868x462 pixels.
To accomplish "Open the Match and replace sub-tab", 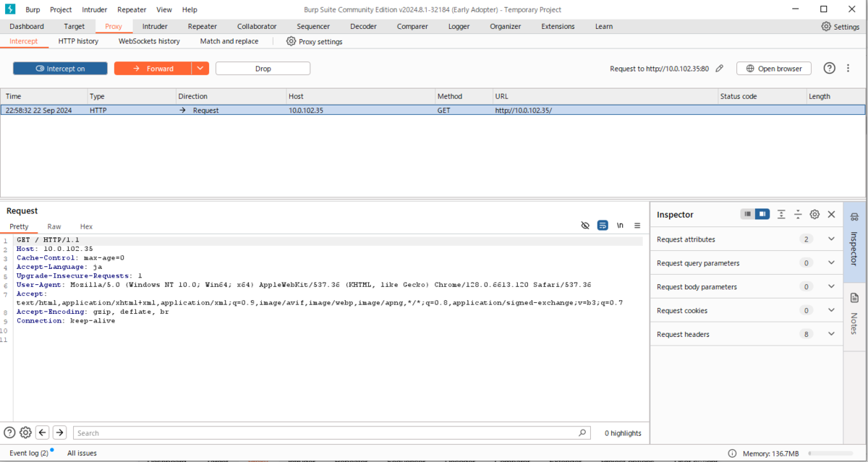I will click(229, 41).
